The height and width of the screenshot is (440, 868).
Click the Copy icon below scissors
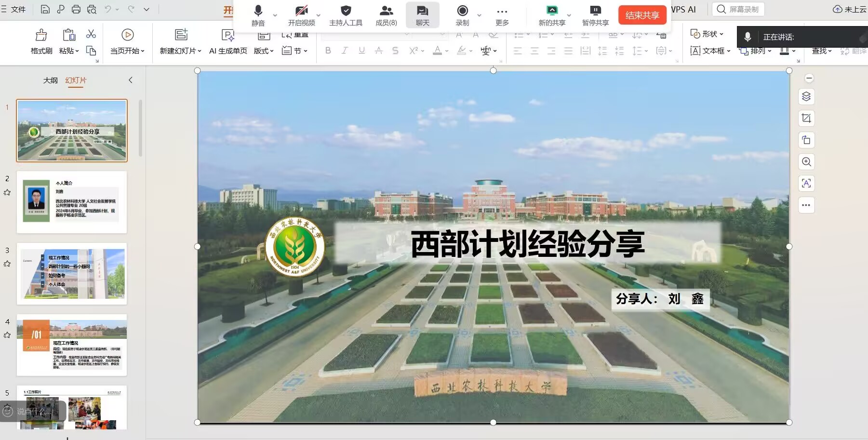pos(91,51)
